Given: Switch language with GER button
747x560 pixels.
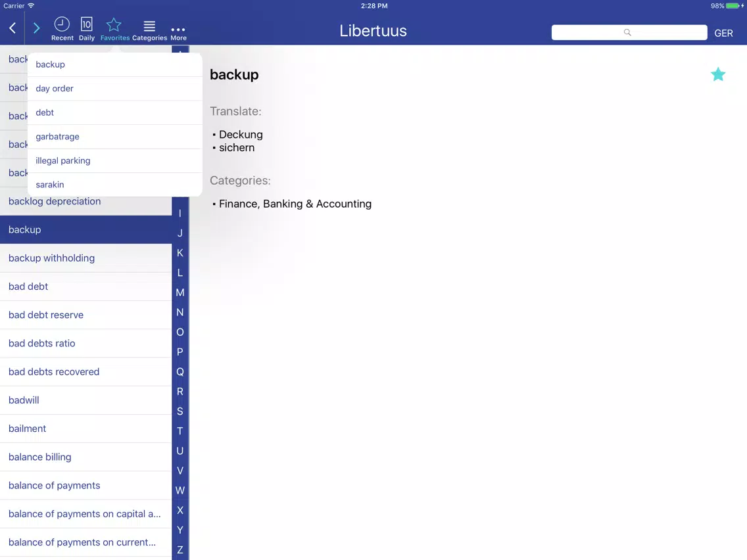Looking at the screenshot, I should [723, 34].
